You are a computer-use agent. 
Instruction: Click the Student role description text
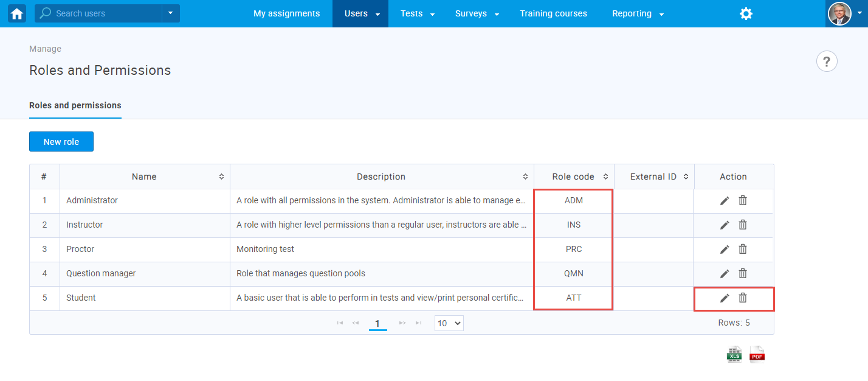coord(381,298)
